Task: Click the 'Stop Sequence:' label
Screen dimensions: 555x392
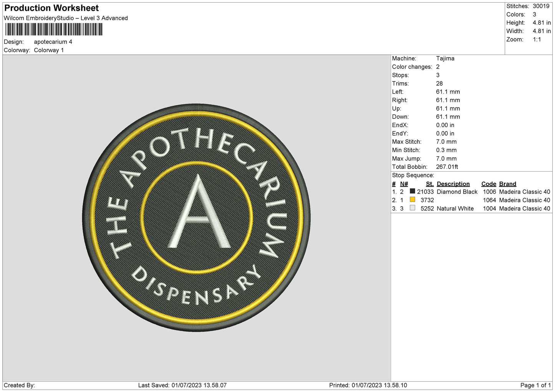Action: pos(413,175)
